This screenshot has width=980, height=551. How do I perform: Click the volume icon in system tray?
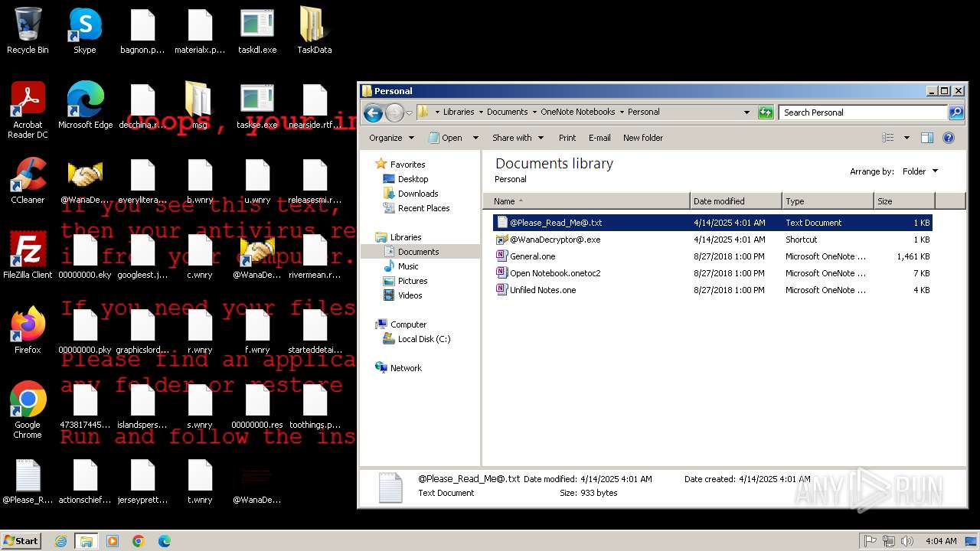(x=907, y=541)
